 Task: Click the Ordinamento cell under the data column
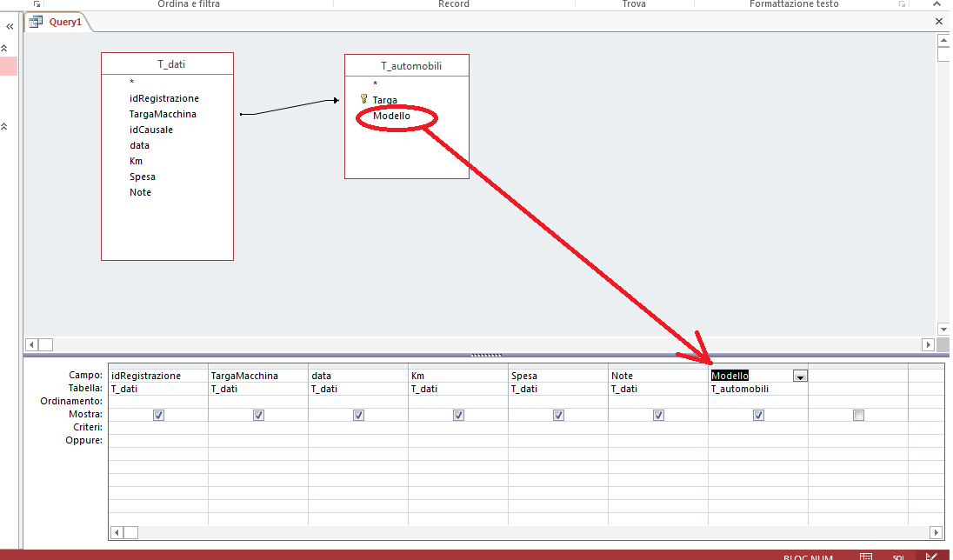(x=358, y=401)
